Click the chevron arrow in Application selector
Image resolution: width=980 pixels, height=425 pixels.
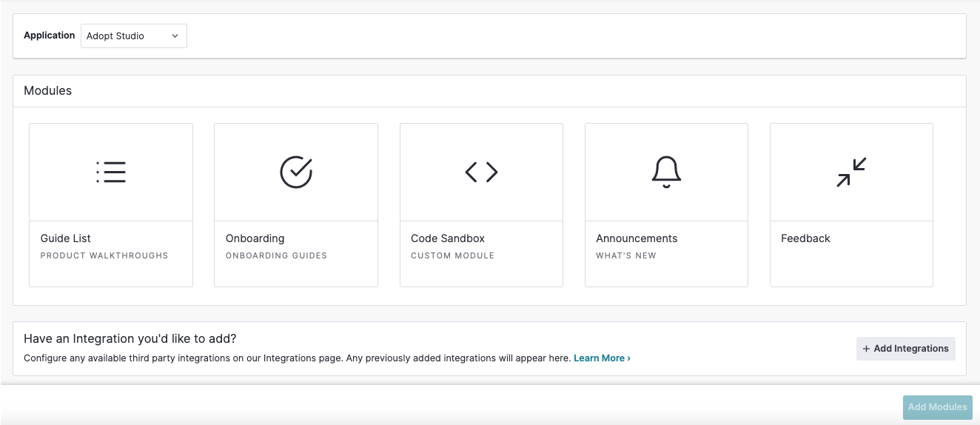pos(175,36)
